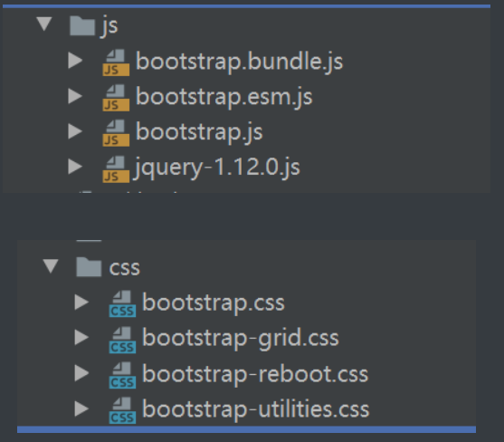The height and width of the screenshot is (442, 504).
Task: Click the CSS file icon of bootstrap-grid.css
Action: click(122, 340)
